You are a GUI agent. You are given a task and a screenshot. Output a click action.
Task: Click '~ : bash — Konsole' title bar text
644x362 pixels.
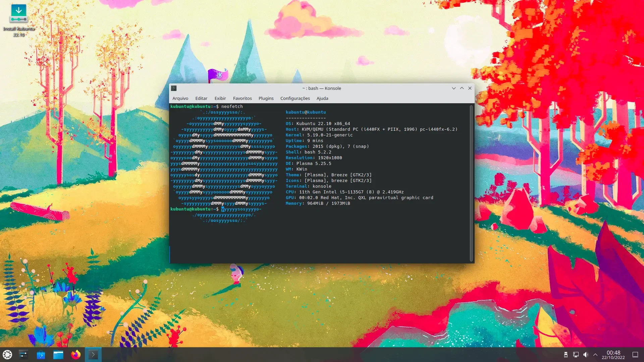coord(322,88)
